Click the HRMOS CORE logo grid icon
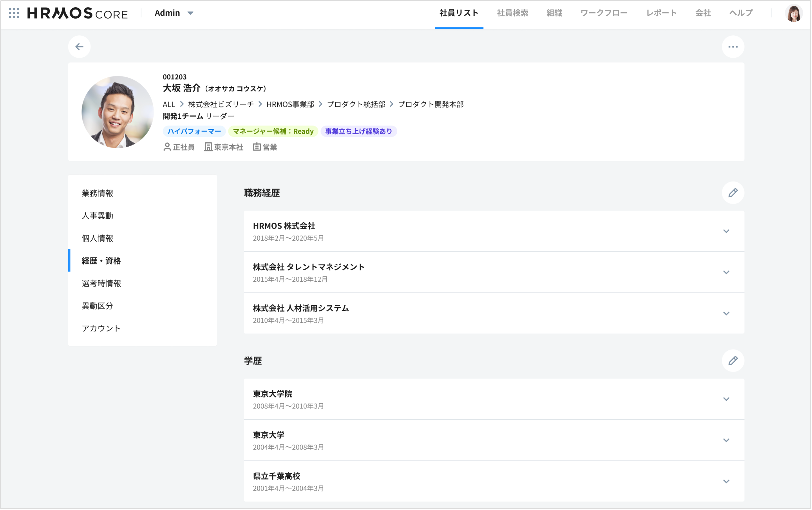812x510 pixels. tap(14, 13)
